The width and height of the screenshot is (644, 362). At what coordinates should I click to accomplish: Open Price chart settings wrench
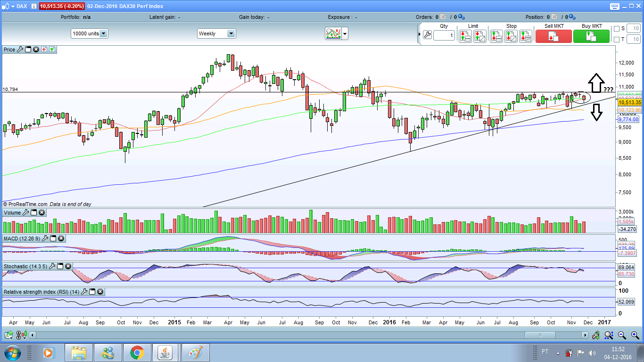pyautogui.click(x=20, y=49)
